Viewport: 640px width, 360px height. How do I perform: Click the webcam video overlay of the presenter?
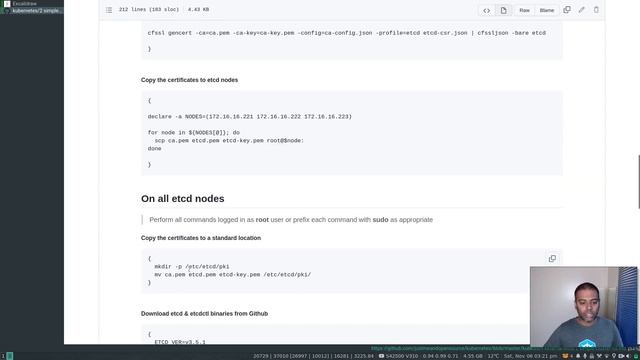[x=583, y=307]
